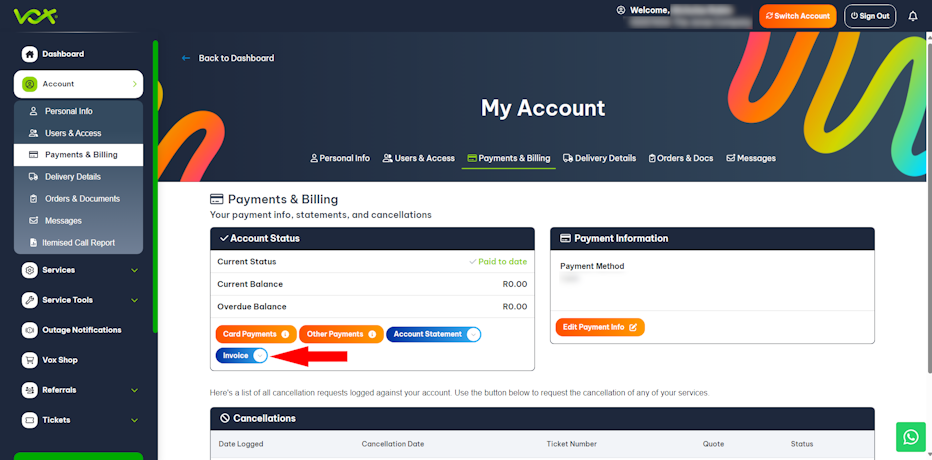Click the info icon on Other Payments

pos(372,334)
